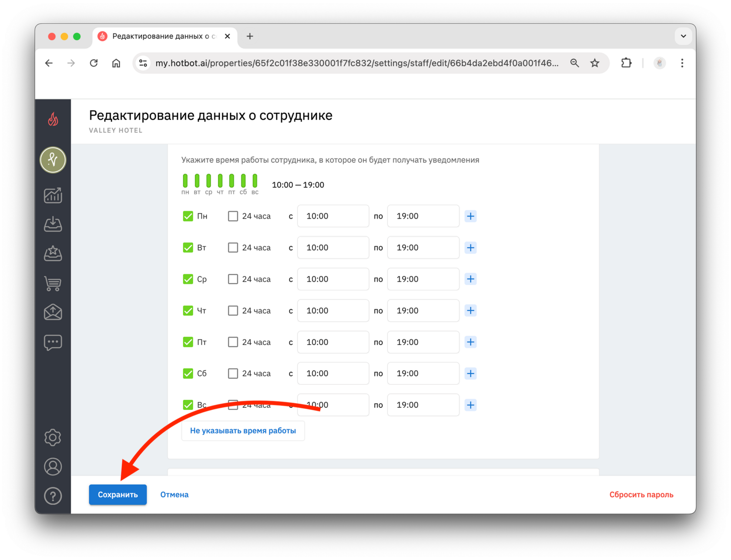Select the Редактирование данных browser tab
Viewport: 731px width, 560px height.
tap(164, 37)
